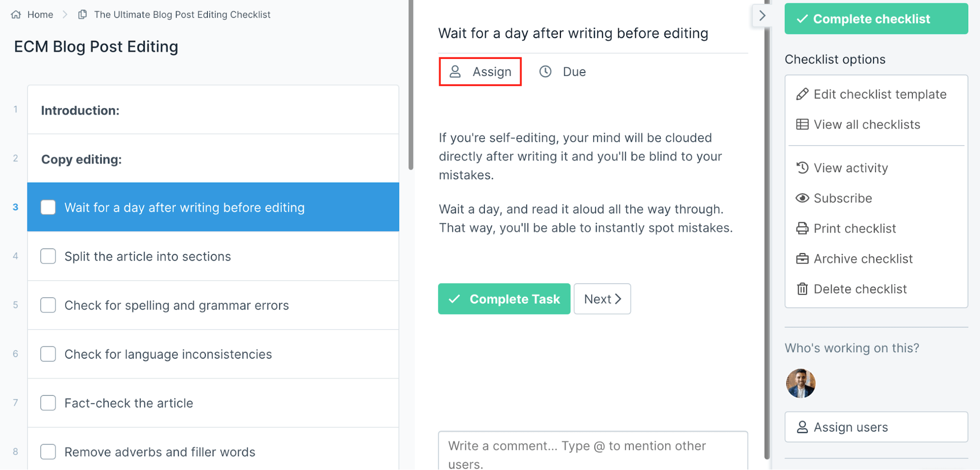Click the green Complete Task button
The height and width of the screenshot is (470, 980).
click(x=504, y=299)
